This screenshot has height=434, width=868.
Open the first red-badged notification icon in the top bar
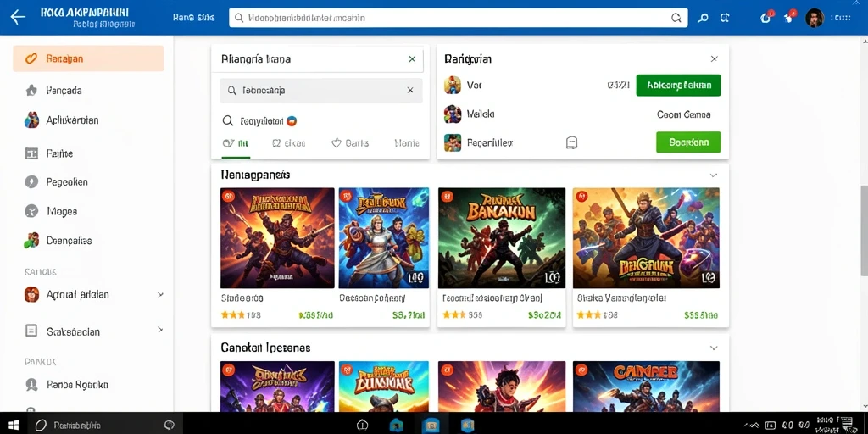click(766, 17)
